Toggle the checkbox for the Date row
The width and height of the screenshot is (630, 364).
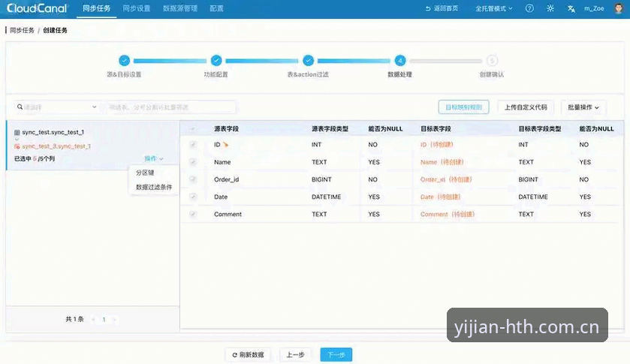click(x=193, y=197)
